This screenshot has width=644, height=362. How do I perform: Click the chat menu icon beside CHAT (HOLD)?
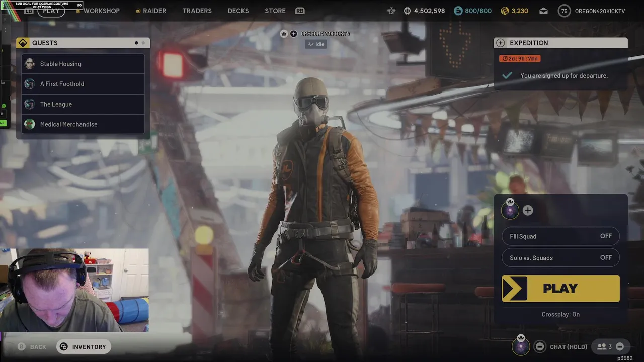pyautogui.click(x=540, y=347)
